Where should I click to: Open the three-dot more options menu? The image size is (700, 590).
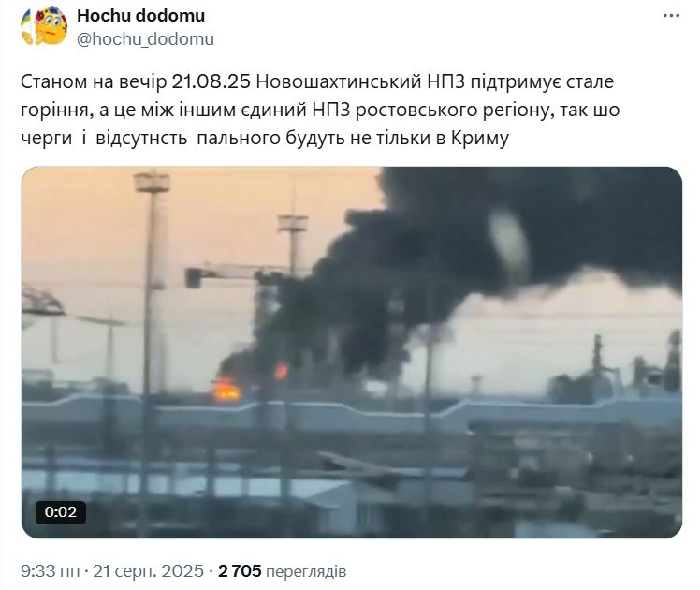pos(671,16)
